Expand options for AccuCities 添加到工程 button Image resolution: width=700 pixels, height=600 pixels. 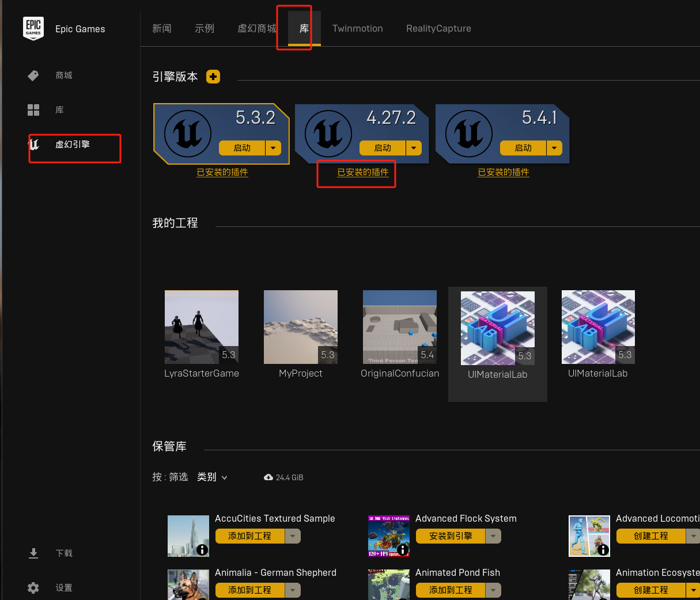(x=293, y=536)
